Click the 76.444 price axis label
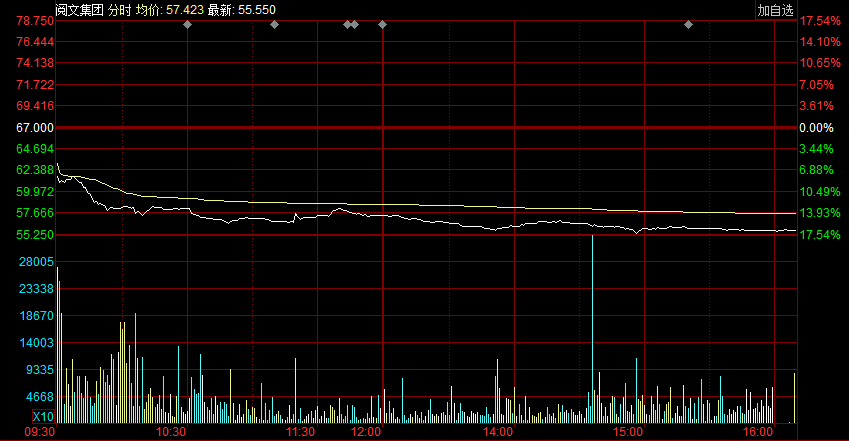The width and height of the screenshot is (849, 441). point(35,42)
